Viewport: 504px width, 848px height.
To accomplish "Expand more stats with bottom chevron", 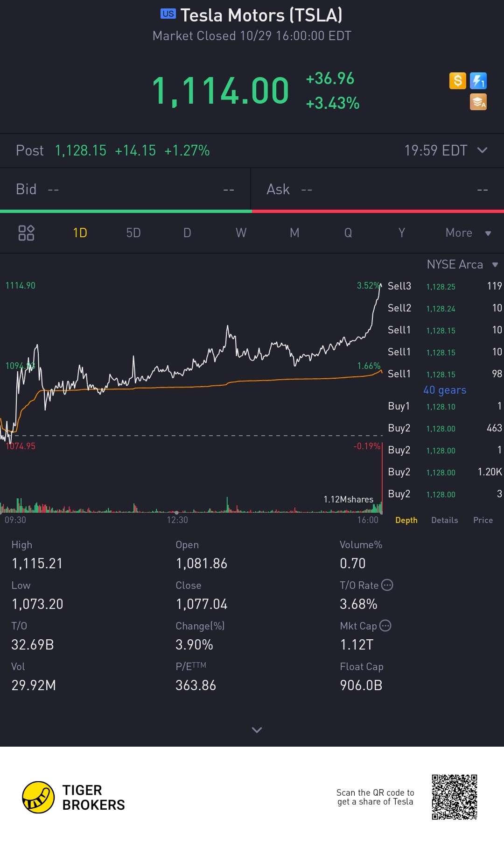I will pos(257,729).
